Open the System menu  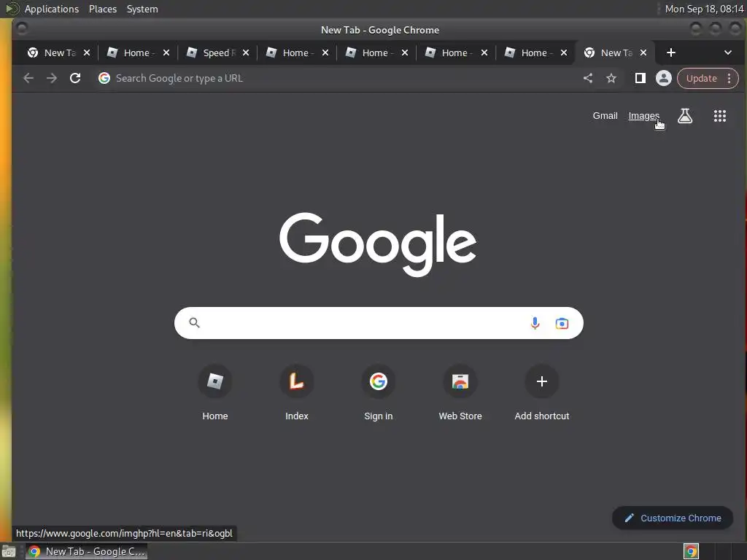[x=142, y=9]
